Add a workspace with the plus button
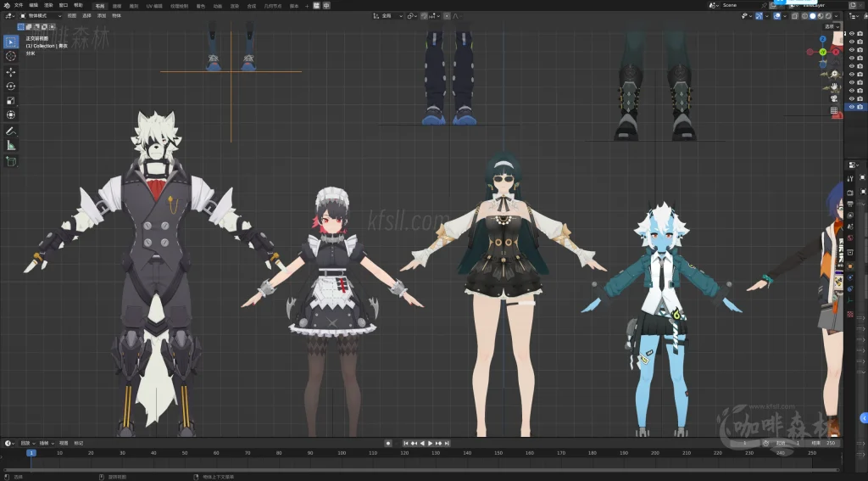This screenshot has width=868, height=481. point(307,6)
